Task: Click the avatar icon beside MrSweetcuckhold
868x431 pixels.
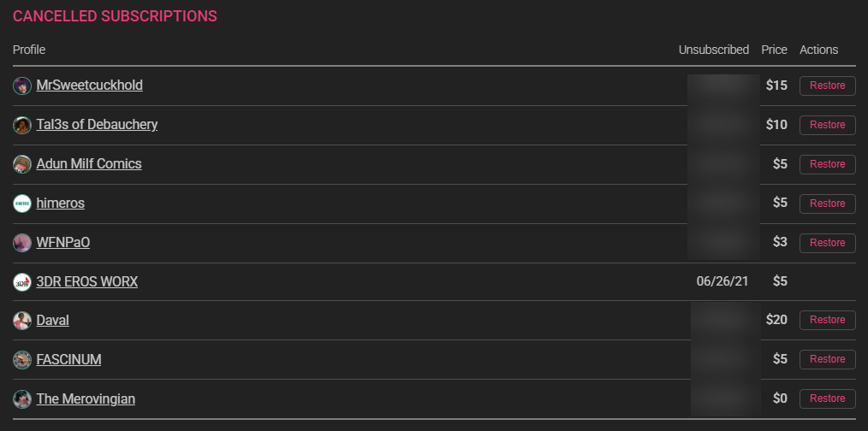Action: point(22,86)
